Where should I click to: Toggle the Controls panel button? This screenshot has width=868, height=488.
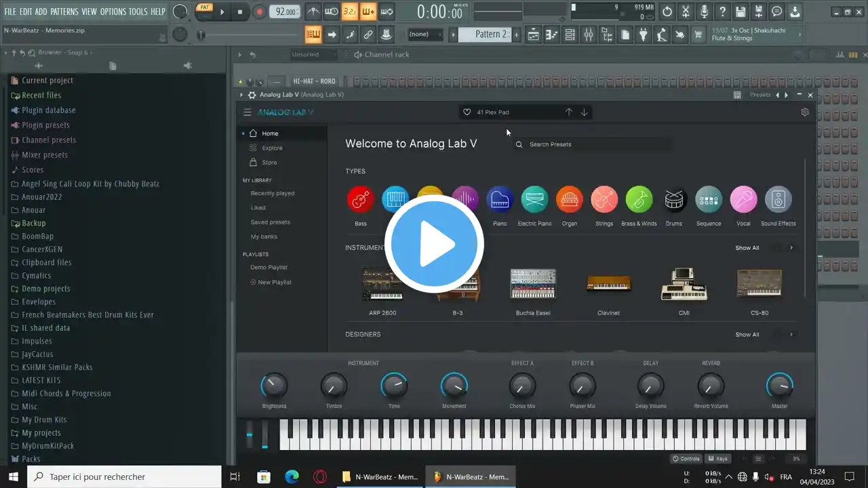[x=686, y=459]
